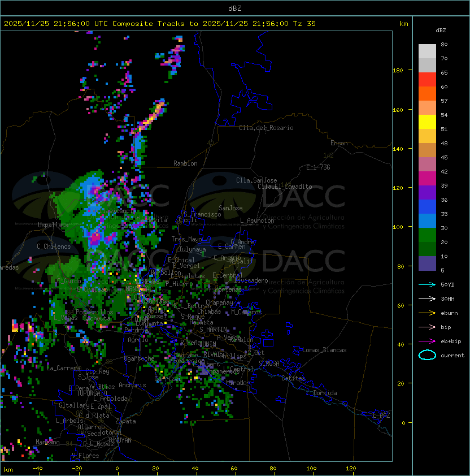Click the 'S_MARTIN' map label
The height and width of the screenshot is (476, 470).
pyautogui.click(x=213, y=330)
